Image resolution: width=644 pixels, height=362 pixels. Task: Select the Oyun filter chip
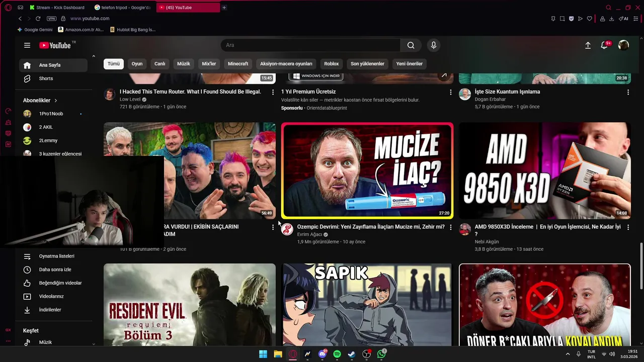tap(137, 64)
